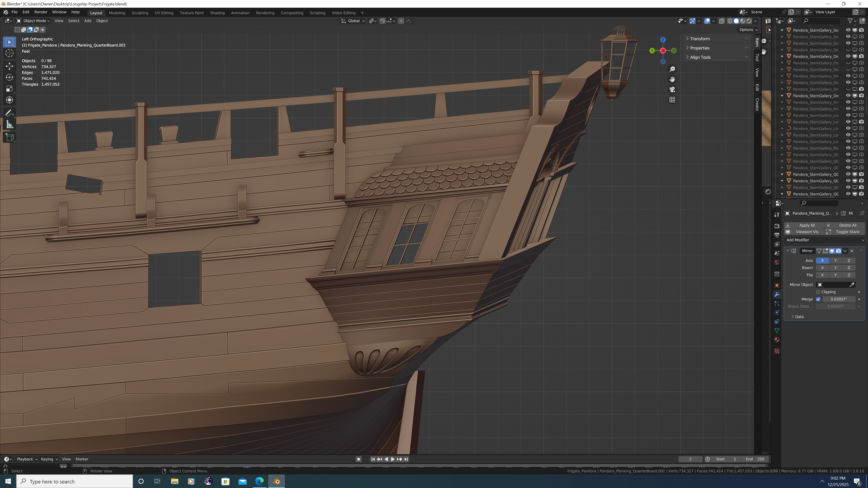Switch to the Sculpting workspace tab

(x=140, y=13)
